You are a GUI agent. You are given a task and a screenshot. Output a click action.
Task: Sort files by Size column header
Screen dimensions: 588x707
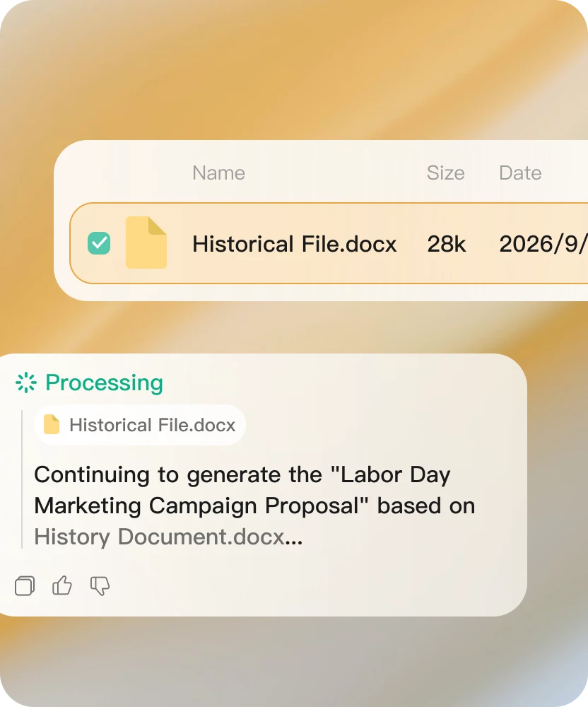[x=446, y=173]
